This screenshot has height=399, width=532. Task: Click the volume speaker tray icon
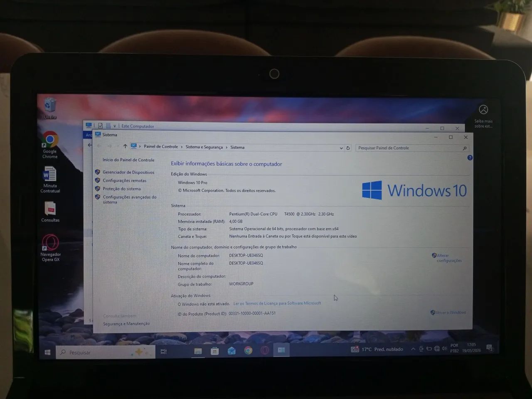tap(444, 348)
